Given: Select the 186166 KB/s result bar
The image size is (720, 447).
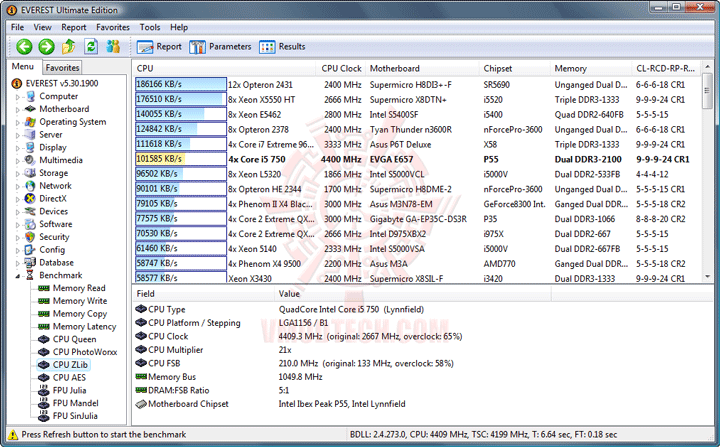Looking at the screenshot, I should [181, 85].
